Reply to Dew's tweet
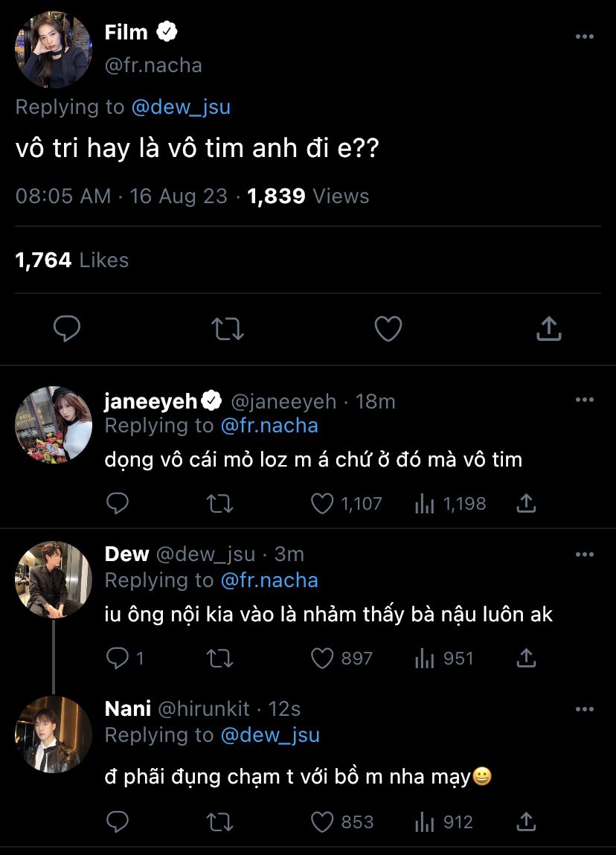The image size is (616, 855). click(x=118, y=659)
